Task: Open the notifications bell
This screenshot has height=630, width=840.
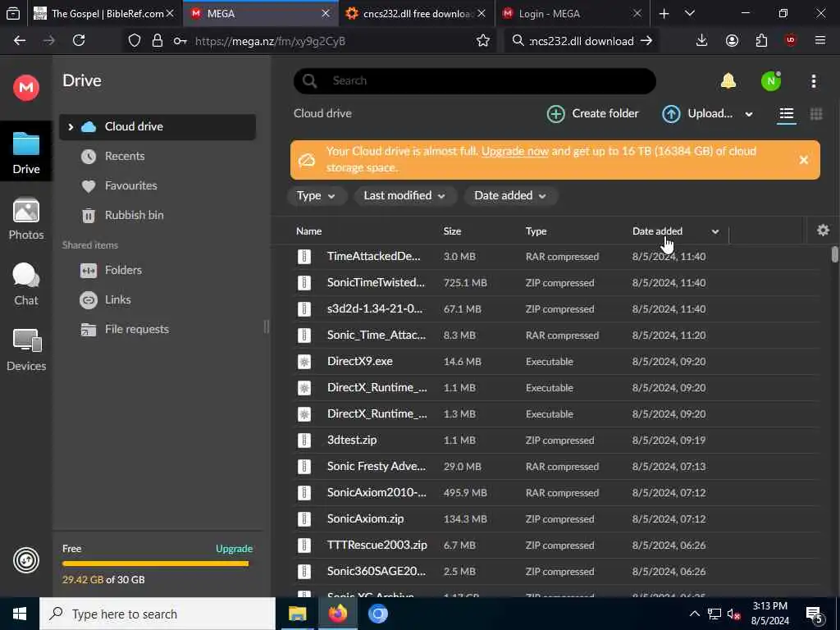Action: click(728, 81)
